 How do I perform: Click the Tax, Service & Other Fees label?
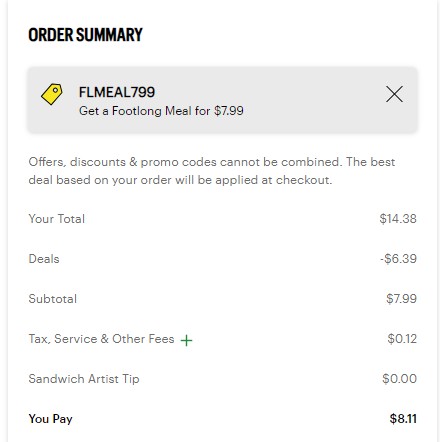coord(101,339)
